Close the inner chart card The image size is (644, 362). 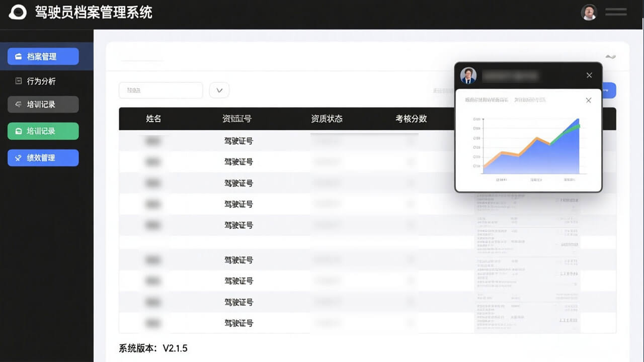(x=589, y=100)
